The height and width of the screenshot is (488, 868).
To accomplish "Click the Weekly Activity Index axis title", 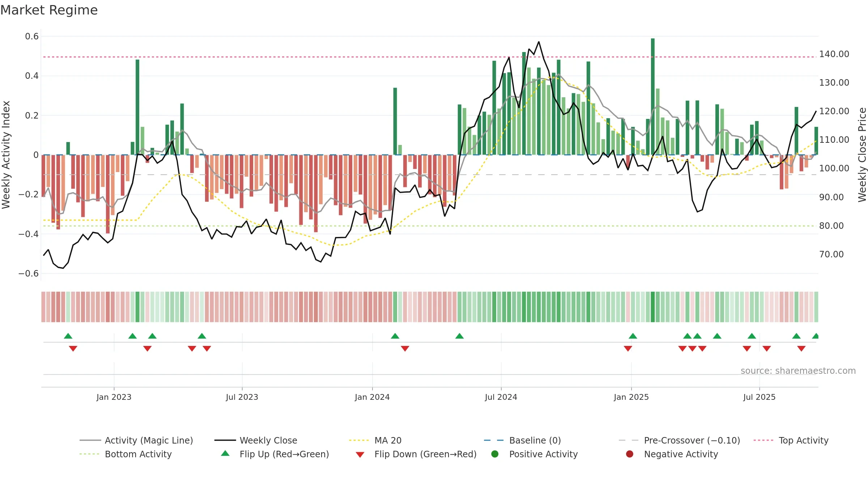I will click(6, 155).
